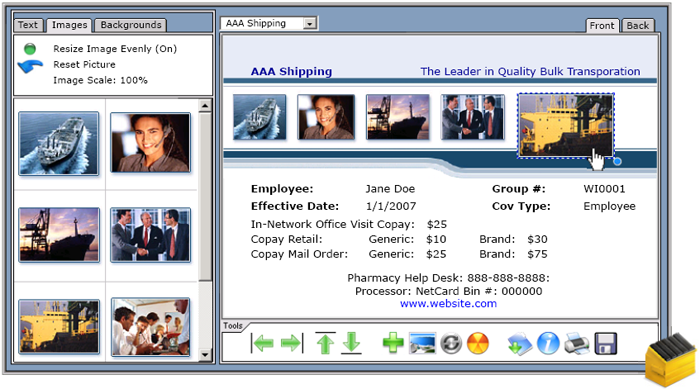This screenshot has width=700, height=389.
Task: Open the Text tab
Action: pos(28,25)
